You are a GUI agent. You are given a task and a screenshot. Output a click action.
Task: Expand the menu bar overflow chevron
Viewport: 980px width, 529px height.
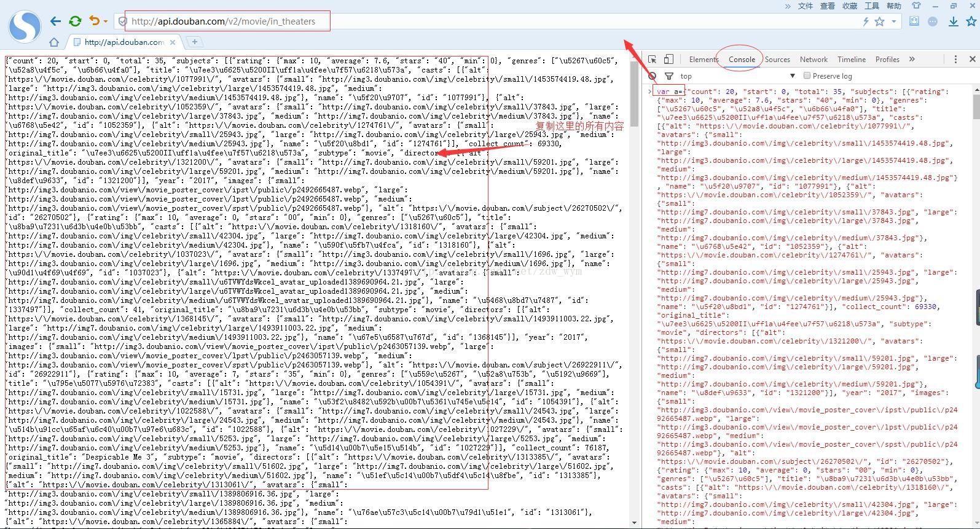(x=788, y=6)
